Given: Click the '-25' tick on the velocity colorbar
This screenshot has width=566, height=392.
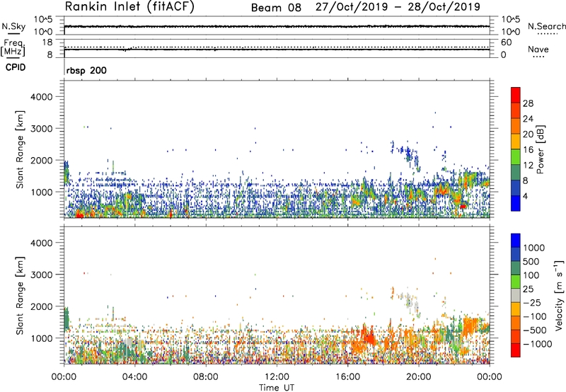Looking at the screenshot, I should click(531, 302).
